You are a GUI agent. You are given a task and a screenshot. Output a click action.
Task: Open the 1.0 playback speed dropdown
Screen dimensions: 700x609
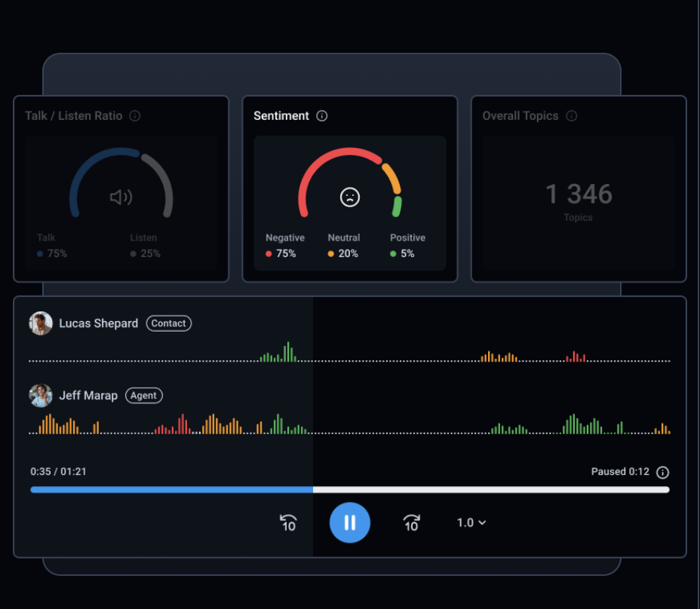click(x=471, y=522)
